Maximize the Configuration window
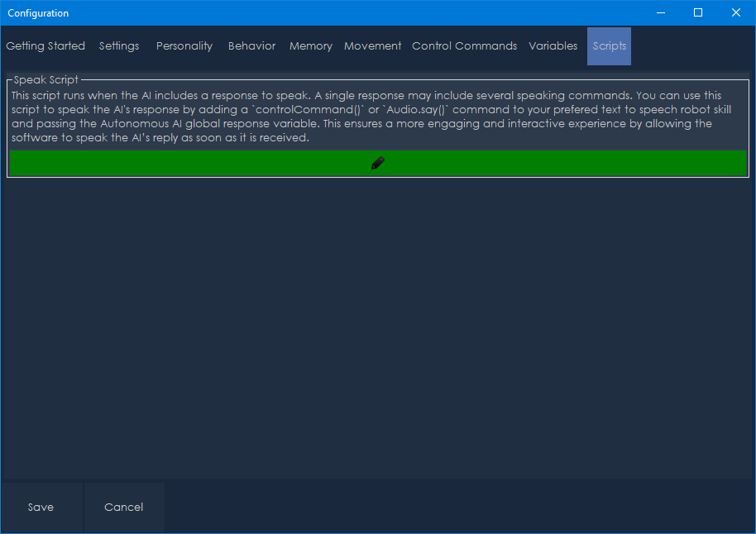Image resolution: width=756 pixels, height=534 pixels. pyautogui.click(x=698, y=12)
